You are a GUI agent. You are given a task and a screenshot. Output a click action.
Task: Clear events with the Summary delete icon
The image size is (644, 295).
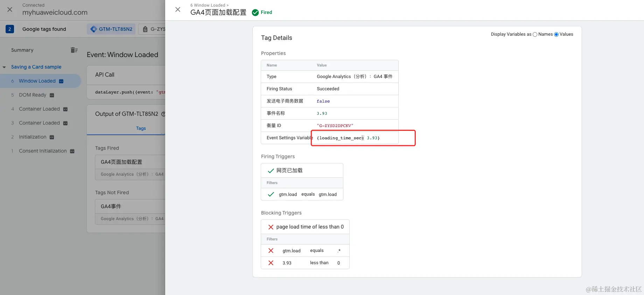[x=74, y=50]
